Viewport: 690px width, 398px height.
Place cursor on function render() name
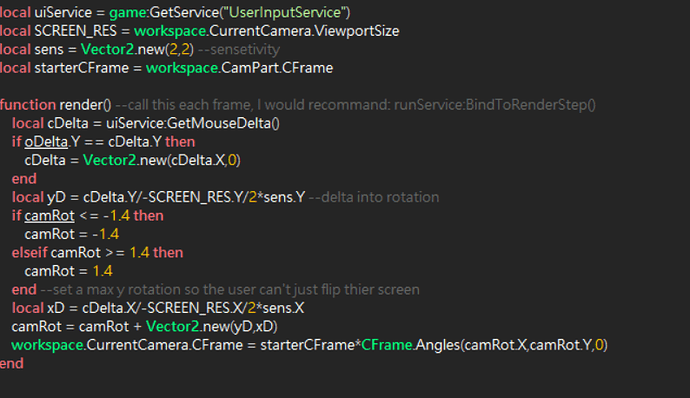85,105
